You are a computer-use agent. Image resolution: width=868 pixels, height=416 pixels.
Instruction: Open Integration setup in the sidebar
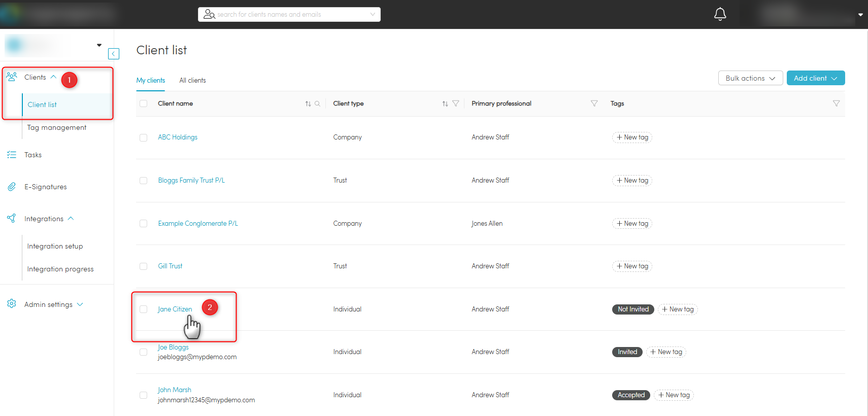pyautogui.click(x=55, y=246)
